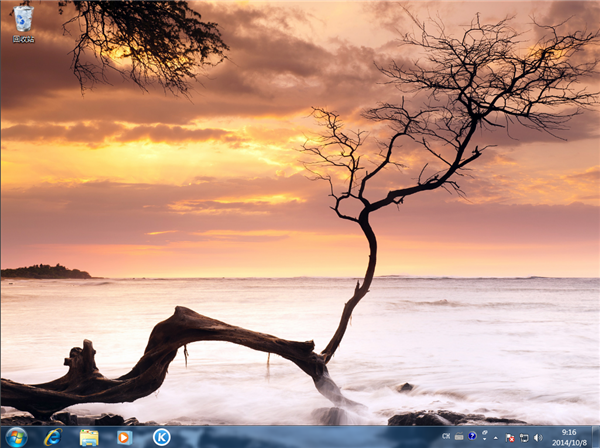Launch Internet Explorer from the taskbar
Viewport: 600px width, 448px height.
[52, 437]
